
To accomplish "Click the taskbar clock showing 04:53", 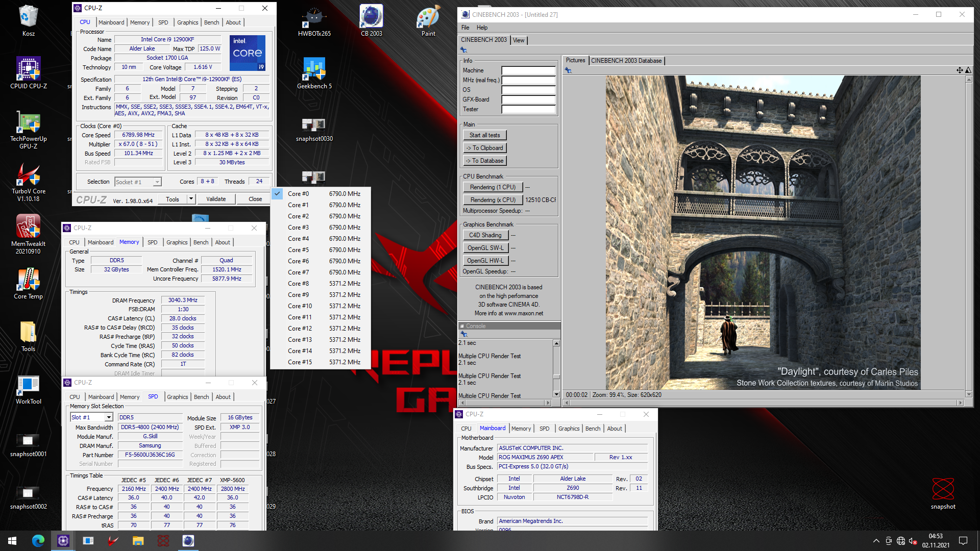I will click(936, 541).
